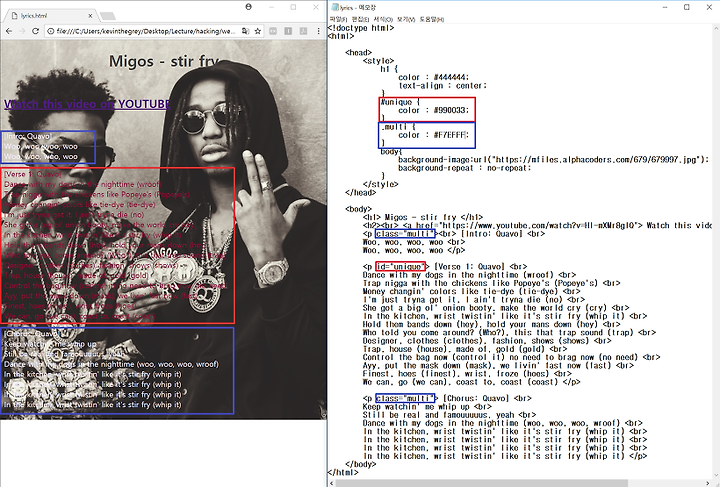Viewport: 720px width, 487px height.
Task: Open the 편집(E) menu in Notepad
Action: coord(360,19)
